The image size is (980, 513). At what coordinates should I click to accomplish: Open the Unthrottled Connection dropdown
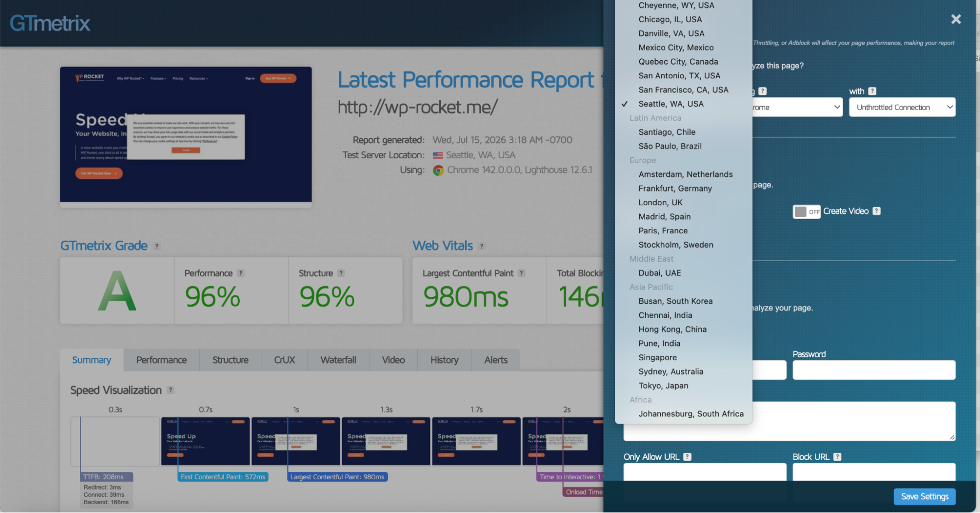tap(902, 107)
